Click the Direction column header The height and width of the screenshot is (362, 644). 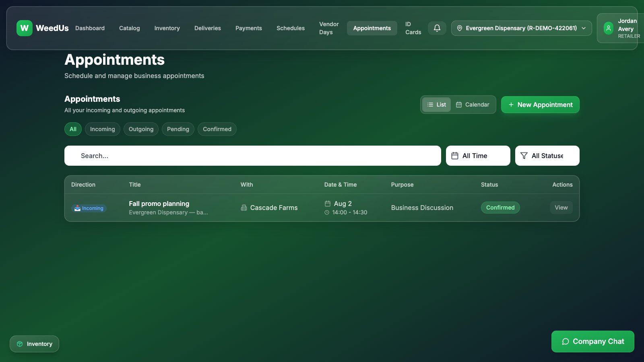click(83, 185)
